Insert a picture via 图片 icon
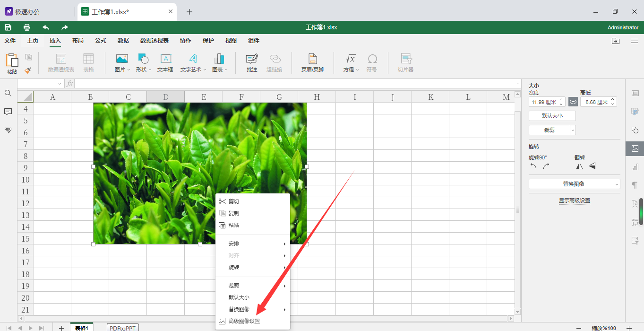Image resolution: width=644 pixels, height=331 pixels. click(122, 59)
